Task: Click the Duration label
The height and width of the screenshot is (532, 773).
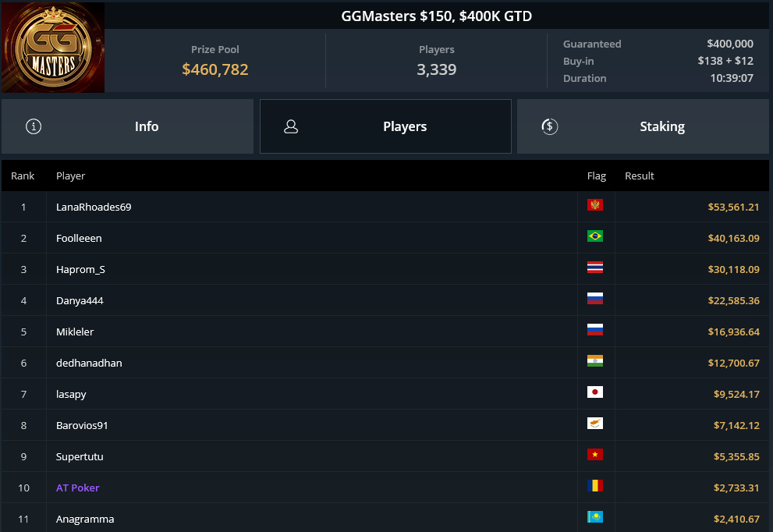Action: coord(585,78)
